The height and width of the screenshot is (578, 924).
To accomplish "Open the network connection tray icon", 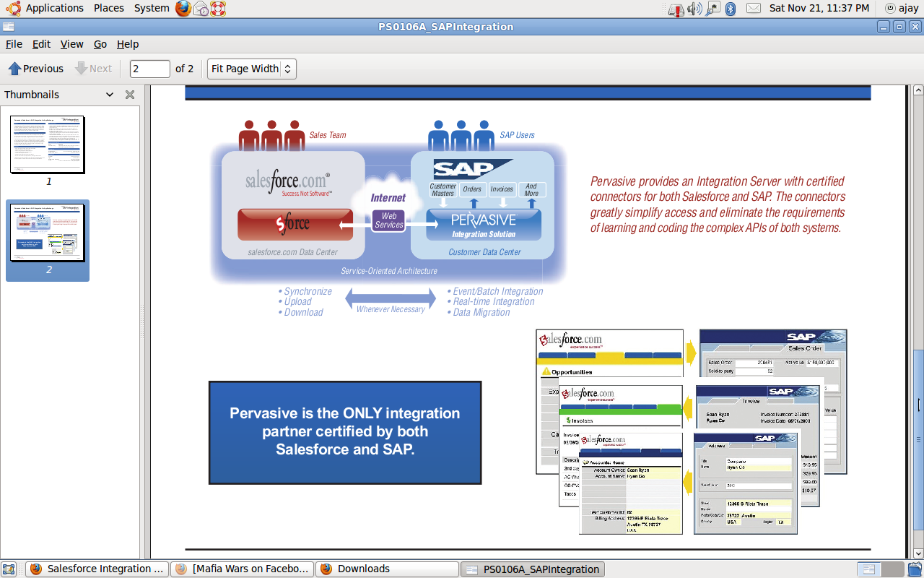I will 712,9.
